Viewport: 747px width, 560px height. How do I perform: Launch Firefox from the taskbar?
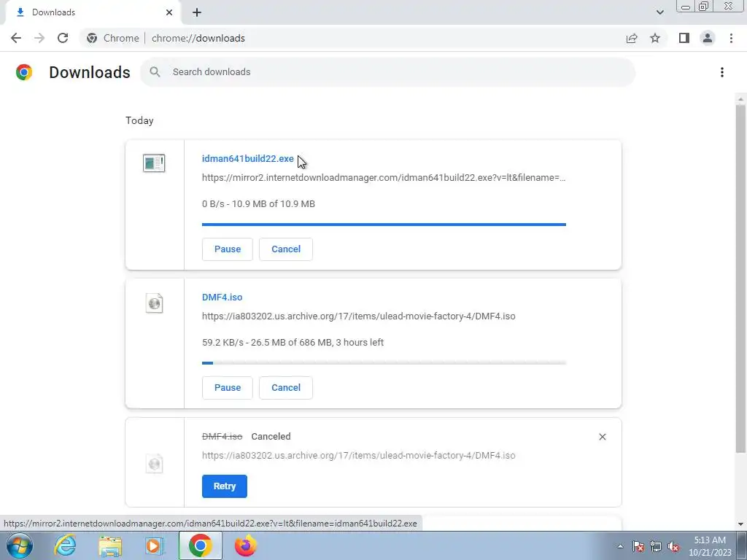tap(245, 545)
